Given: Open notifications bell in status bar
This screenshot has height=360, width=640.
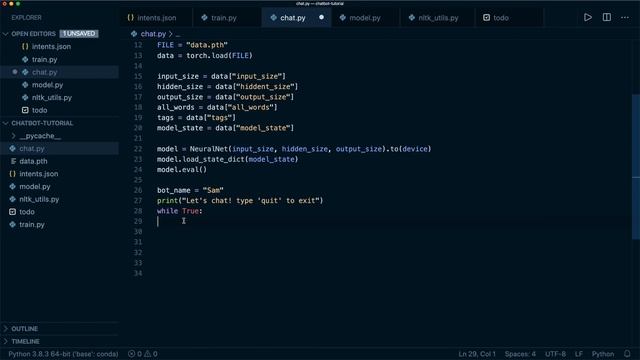Looking at the screenshot, I should point(627,354).
